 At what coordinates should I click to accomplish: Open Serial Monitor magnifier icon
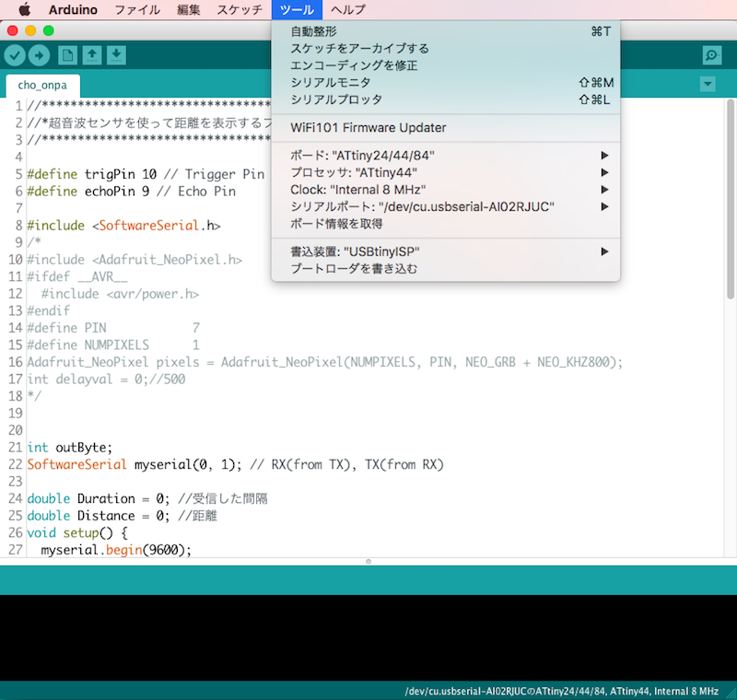[x=712, y=55]
